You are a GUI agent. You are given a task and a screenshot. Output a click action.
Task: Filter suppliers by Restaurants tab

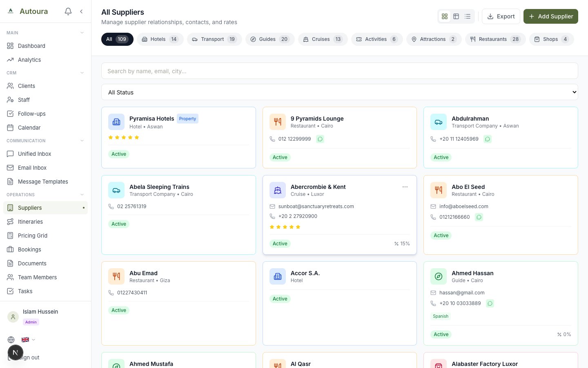click(495, 39)
